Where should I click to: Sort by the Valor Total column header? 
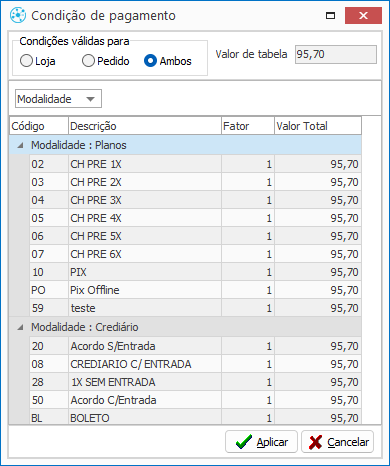[318, 126]
